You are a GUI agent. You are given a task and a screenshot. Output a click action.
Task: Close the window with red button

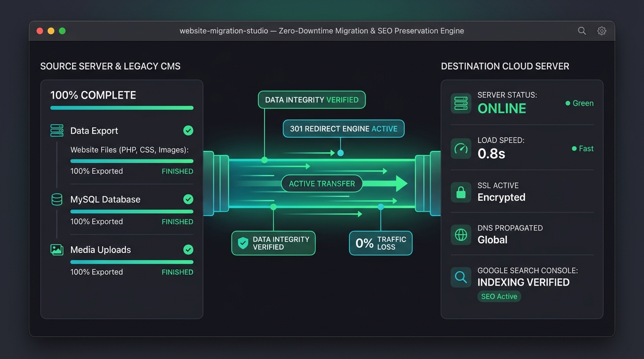click(x=40, y=31)
